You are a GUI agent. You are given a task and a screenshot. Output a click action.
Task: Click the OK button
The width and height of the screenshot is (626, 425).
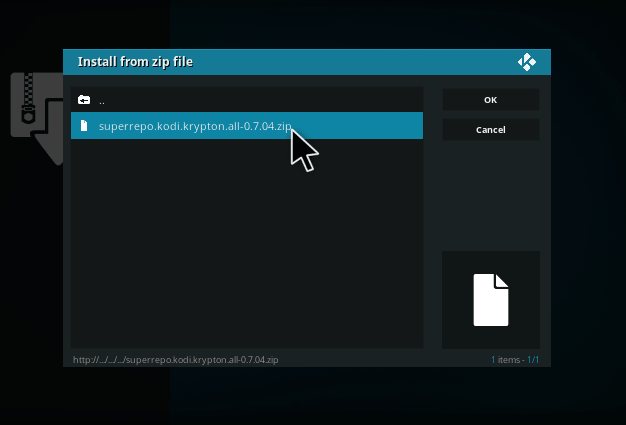(491, 100)
